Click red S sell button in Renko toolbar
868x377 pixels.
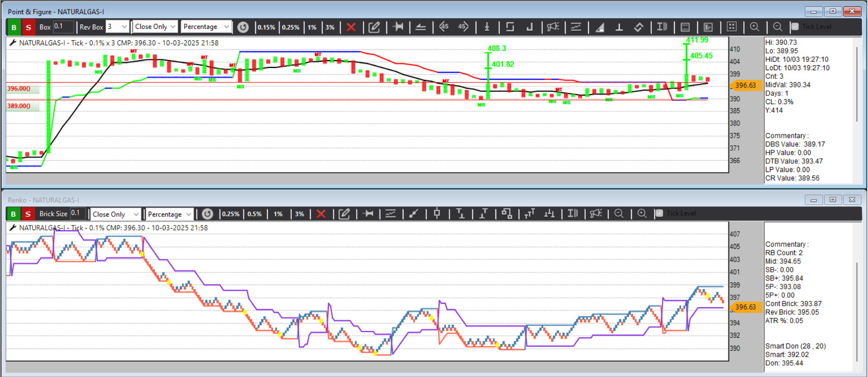(x=28, y=214)
